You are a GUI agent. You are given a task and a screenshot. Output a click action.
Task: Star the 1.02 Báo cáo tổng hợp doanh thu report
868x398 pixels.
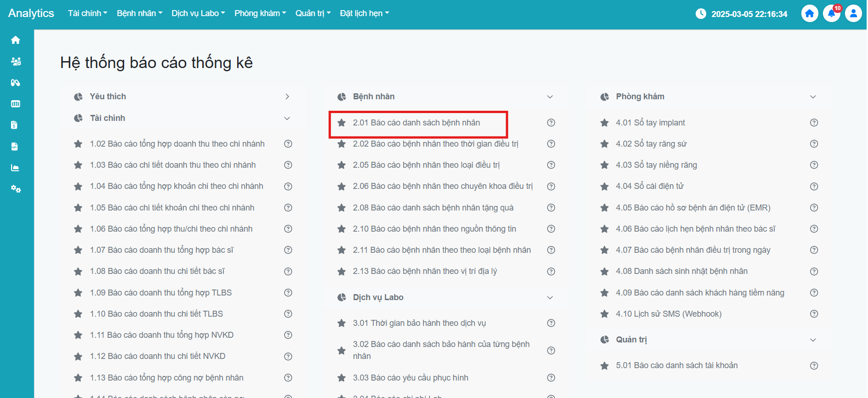78,144
